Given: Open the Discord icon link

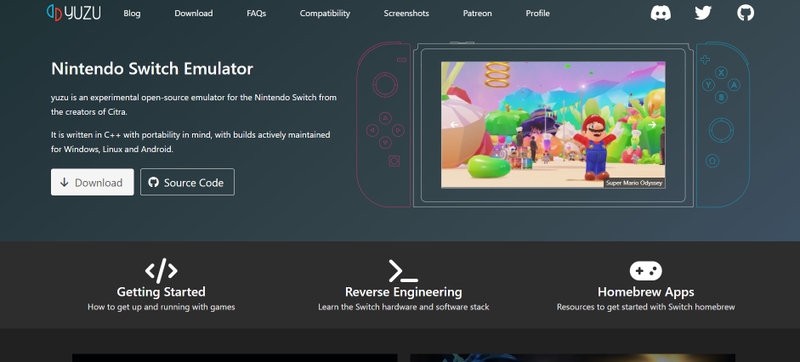Looking at the screenshot, I should (661, 13).
